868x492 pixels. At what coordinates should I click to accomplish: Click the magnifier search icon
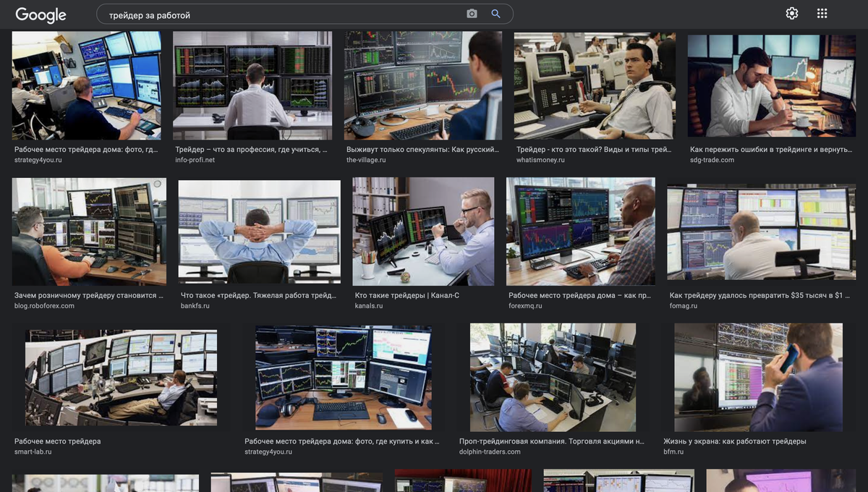point(495,14)
